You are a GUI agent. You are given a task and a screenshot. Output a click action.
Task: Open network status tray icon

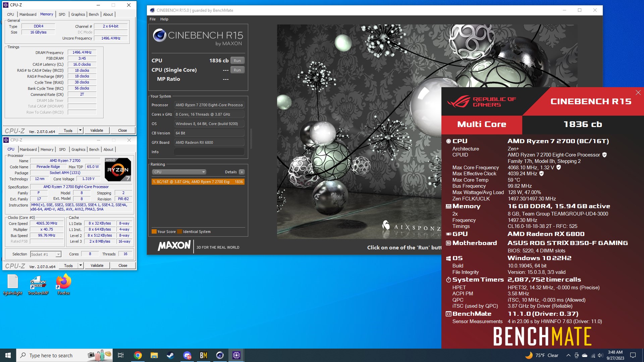pos(593,355)
